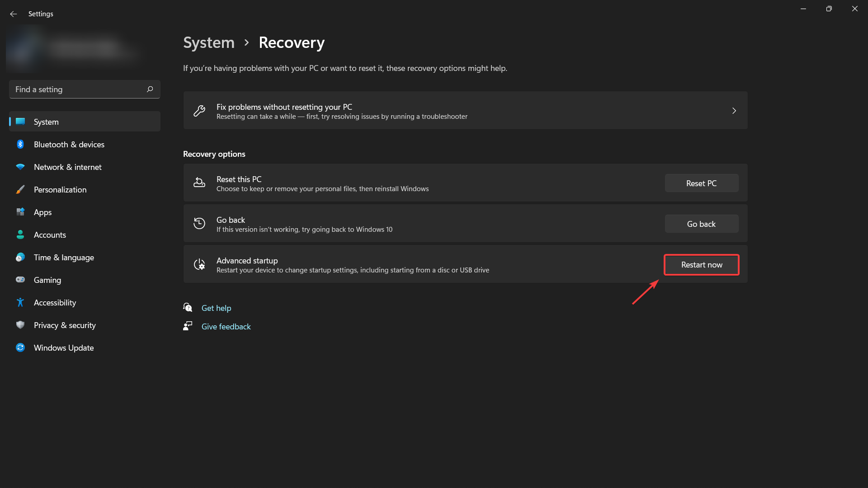Click the Windows Update sync icon
868x488 pixels.
[20, 348]
